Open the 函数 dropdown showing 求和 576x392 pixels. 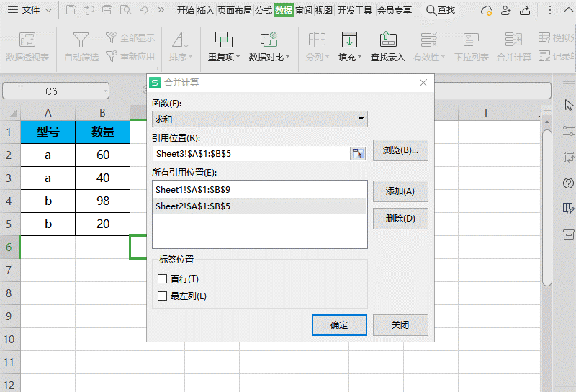[x=260, y=119]
